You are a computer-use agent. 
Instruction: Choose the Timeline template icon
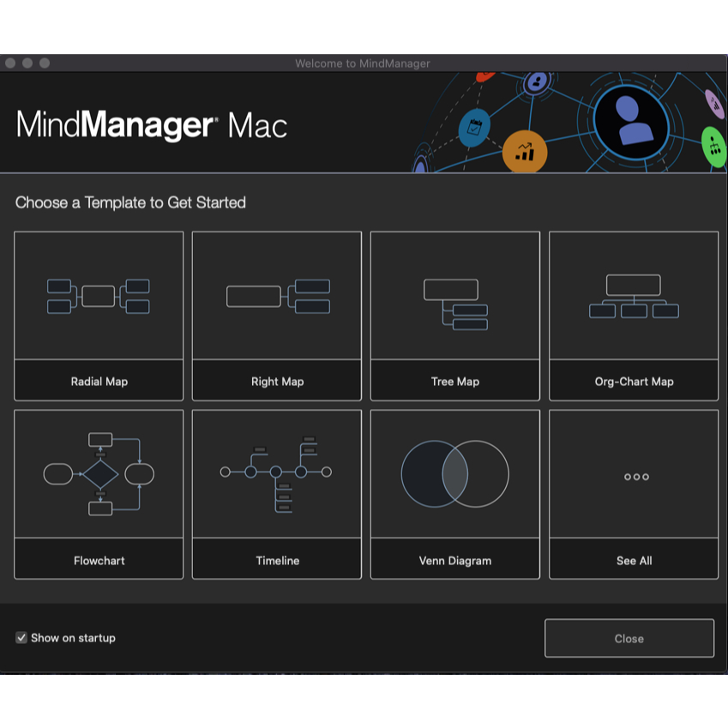click(277, 473)
